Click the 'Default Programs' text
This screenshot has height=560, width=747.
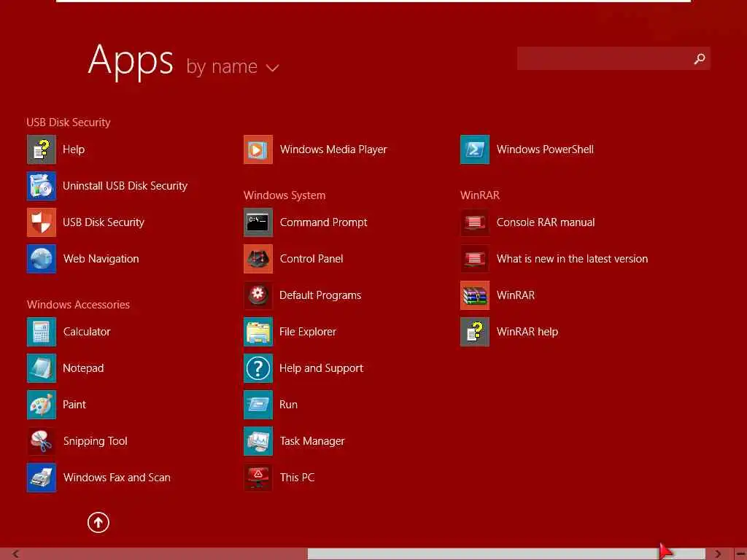320,295
